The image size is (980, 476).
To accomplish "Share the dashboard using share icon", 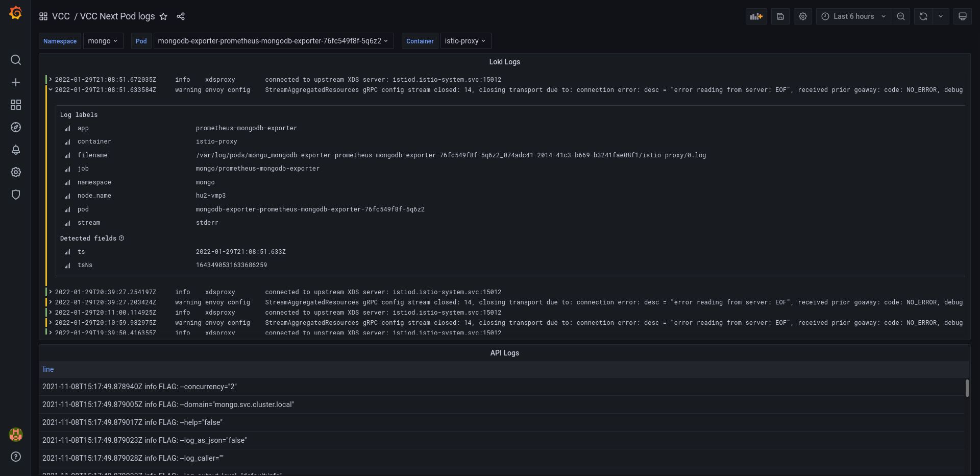I will [x=181, y=16].
